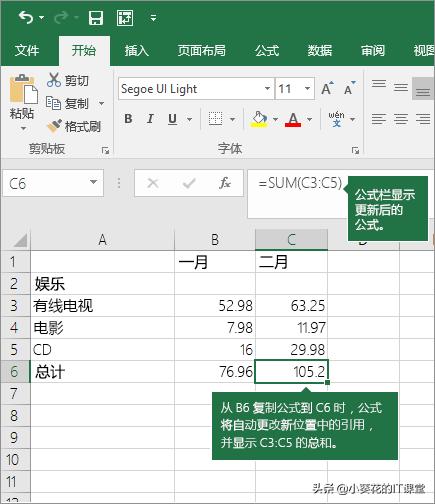435x504 pixels.
Task: Select column C header
Action: [291, 240]
